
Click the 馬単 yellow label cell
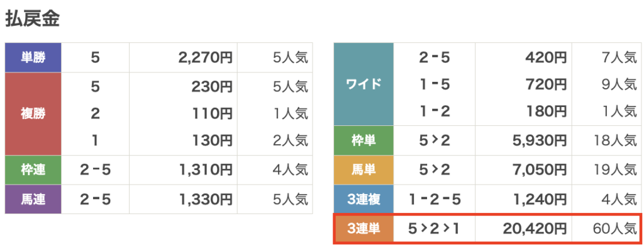pos(364,170)
